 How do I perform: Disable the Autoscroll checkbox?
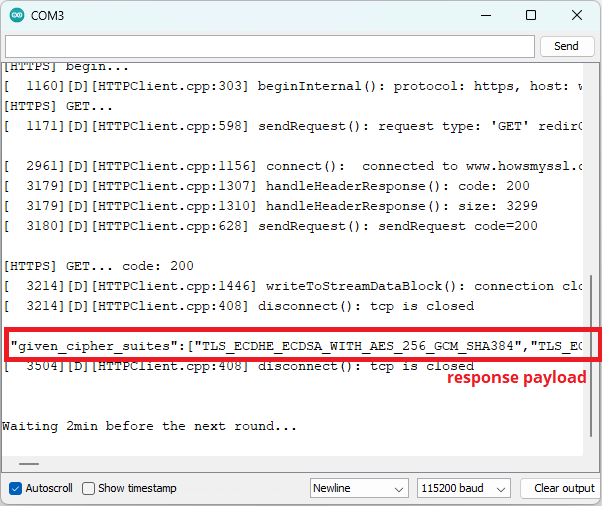click(x=15, y=488)
